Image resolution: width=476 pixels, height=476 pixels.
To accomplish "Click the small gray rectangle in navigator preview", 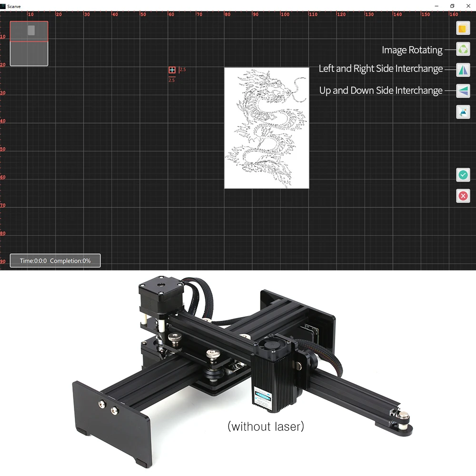I will tap(31, 30).
